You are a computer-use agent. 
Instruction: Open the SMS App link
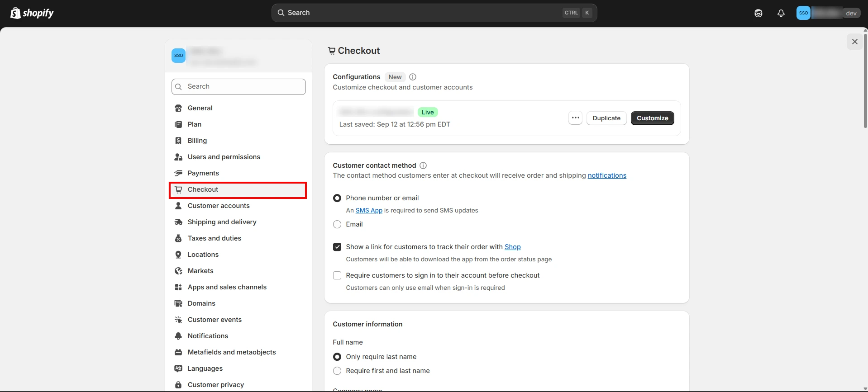pos(369,210)
